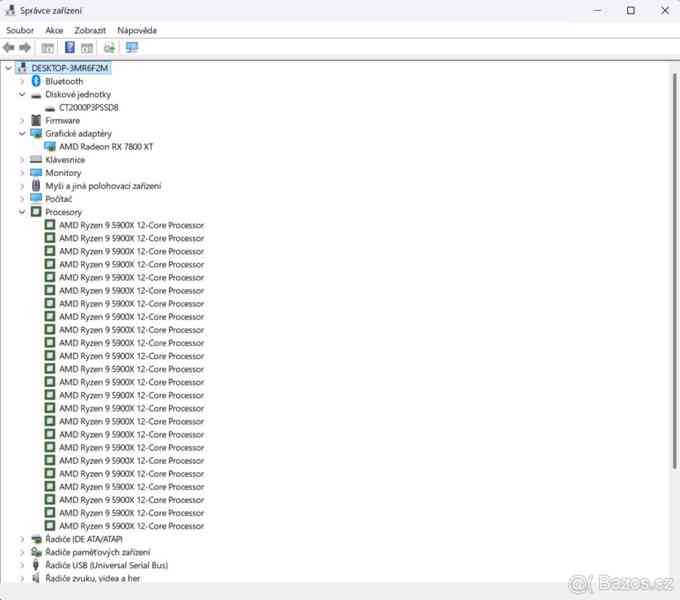Select the Firmware label
The height and width of the screenshot is (600, 680).
pos(62,121)
